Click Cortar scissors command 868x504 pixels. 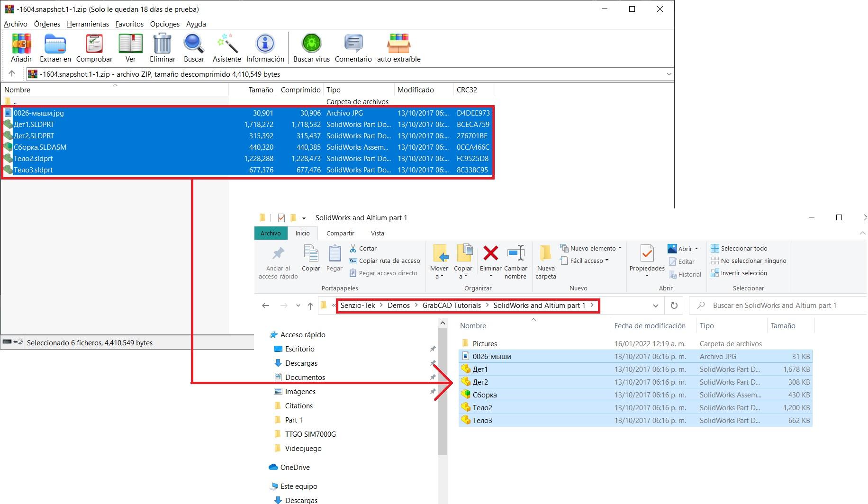(363, 248)
